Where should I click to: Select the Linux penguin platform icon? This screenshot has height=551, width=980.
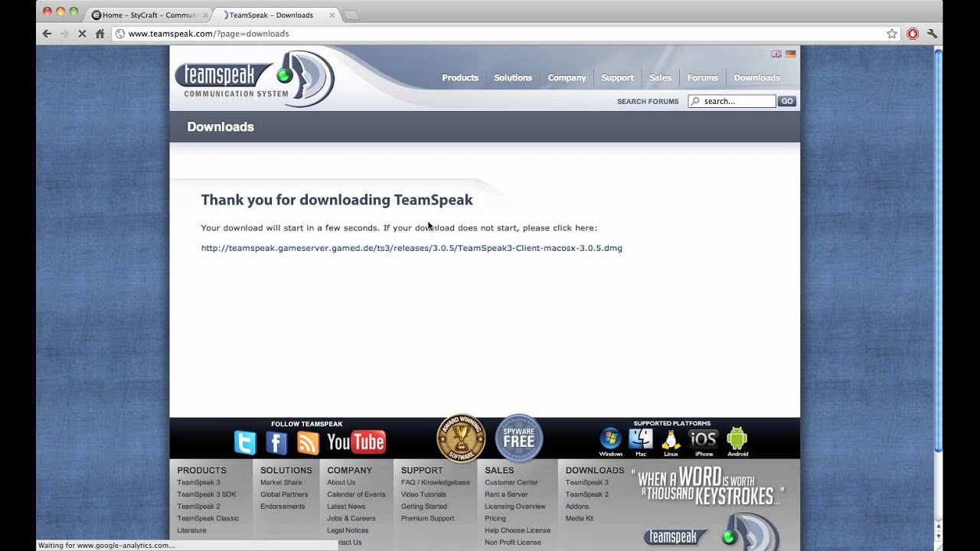(671, 442)
